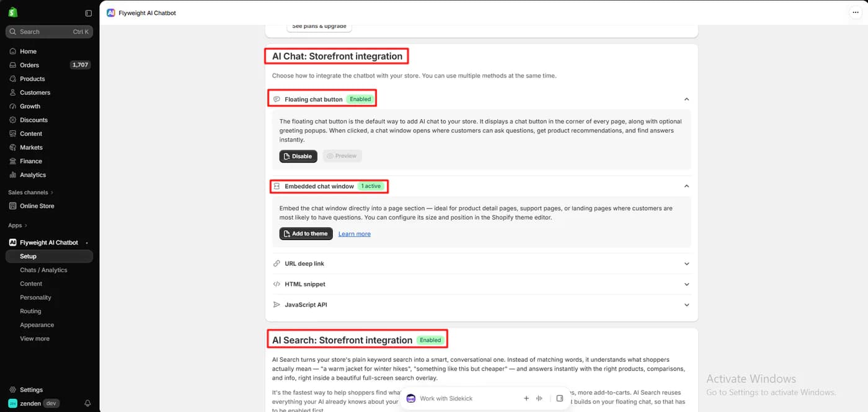Click the Preview button
This screenshot has height=412, width=868.
[342, 156]
